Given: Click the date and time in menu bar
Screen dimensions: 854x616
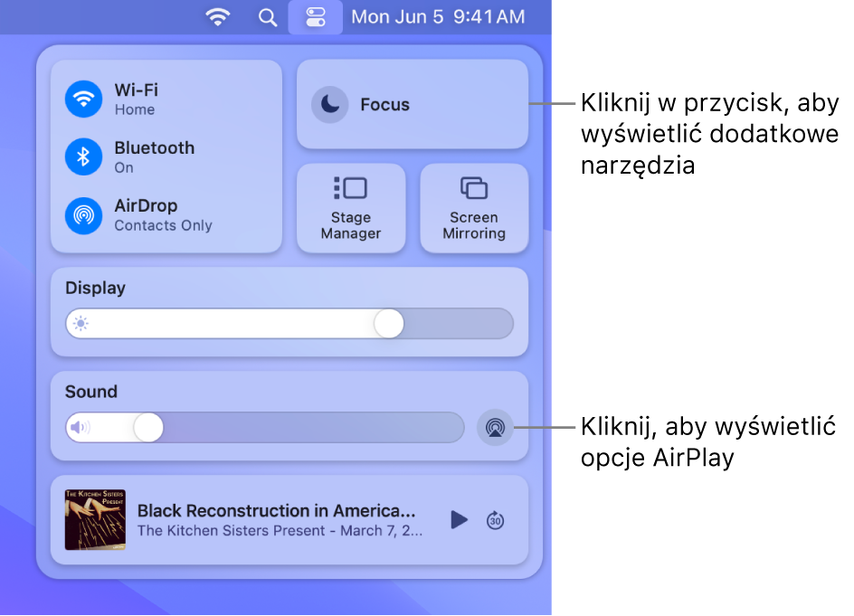Looking at the screenshot, I should tap(437, 16).
